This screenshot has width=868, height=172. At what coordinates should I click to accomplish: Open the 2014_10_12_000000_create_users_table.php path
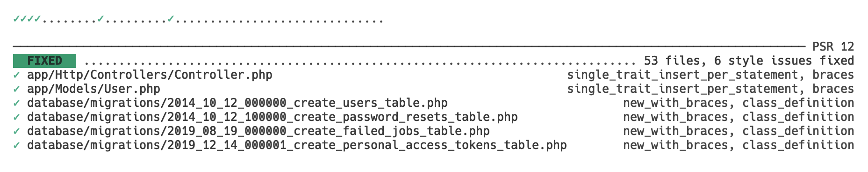(x=237, y=103)
